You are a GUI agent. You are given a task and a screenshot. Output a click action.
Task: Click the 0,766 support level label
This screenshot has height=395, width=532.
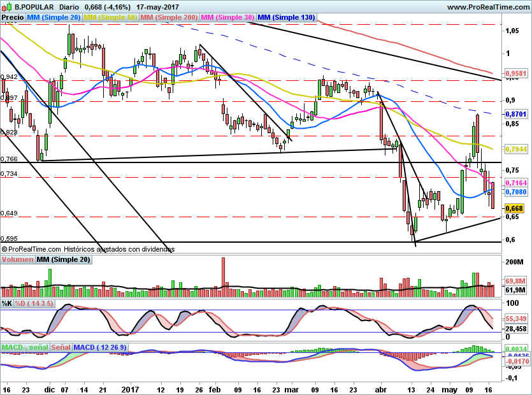9,159
